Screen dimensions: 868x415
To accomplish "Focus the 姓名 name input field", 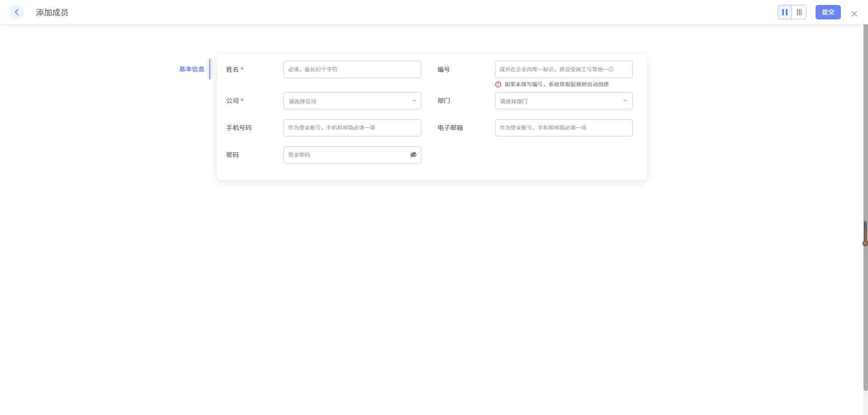I will pos(352,70).
